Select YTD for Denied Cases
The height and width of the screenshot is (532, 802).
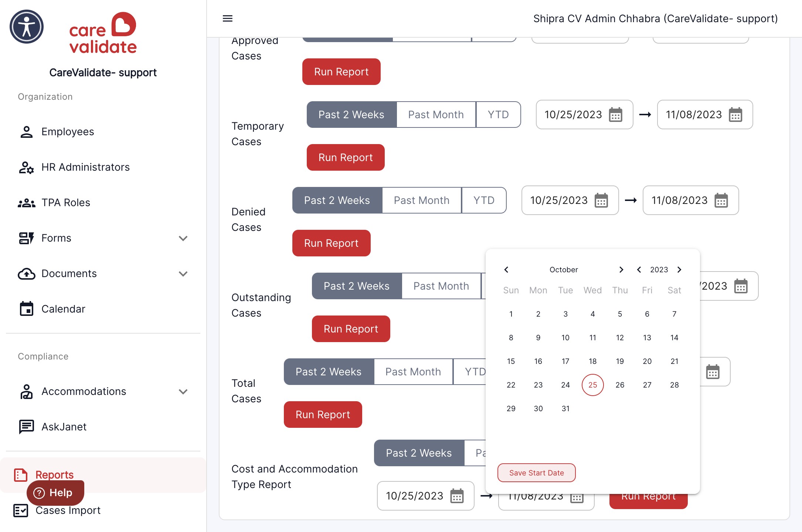click(x=484, y=201)
